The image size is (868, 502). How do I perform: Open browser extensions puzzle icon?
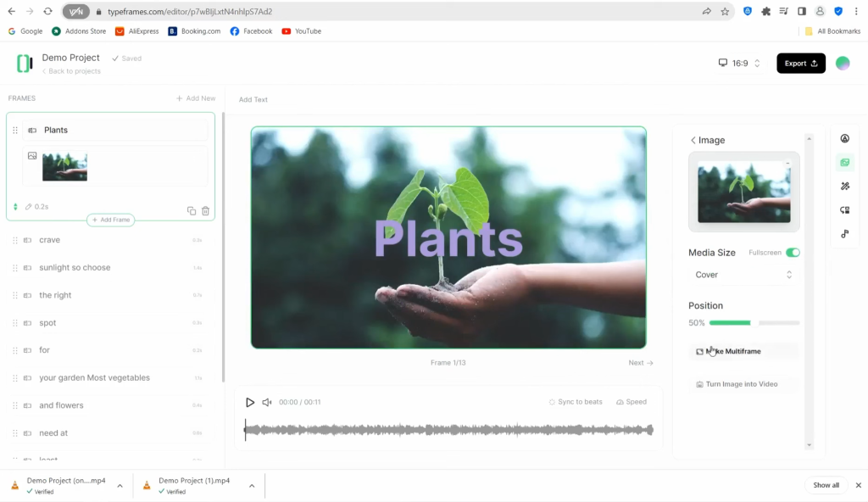pyautogui.click(x=765, y=11)
